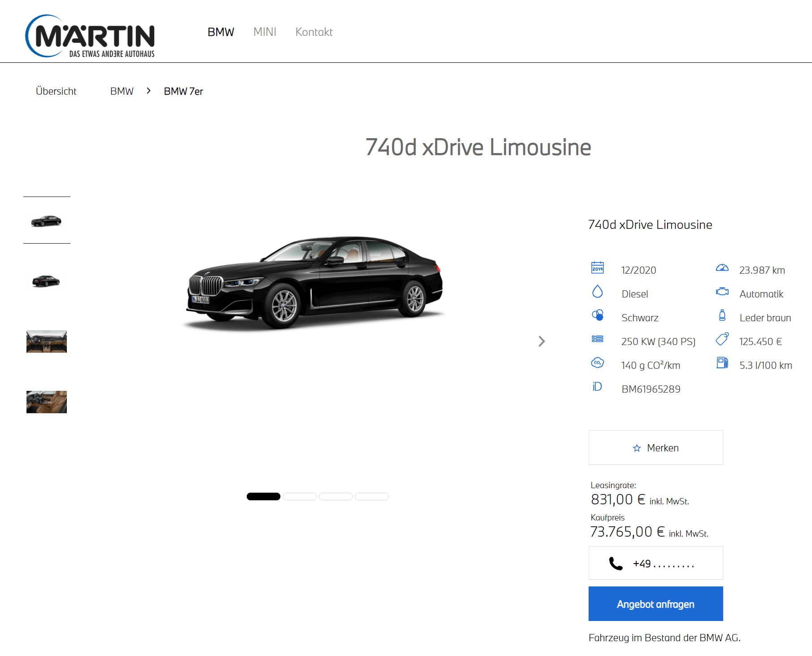This screenshot has width=812, height=656.
Task: Click the Martin Autohaus logo
Action: [90, 36]
